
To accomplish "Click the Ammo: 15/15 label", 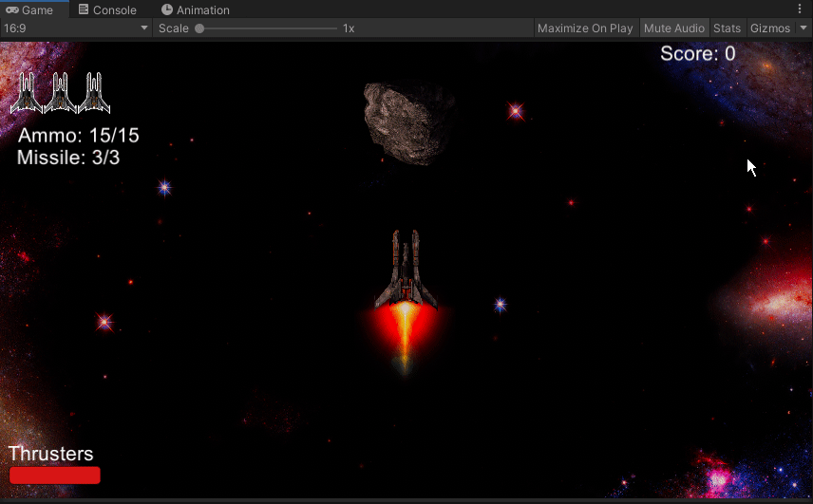I will pos(78,136).
